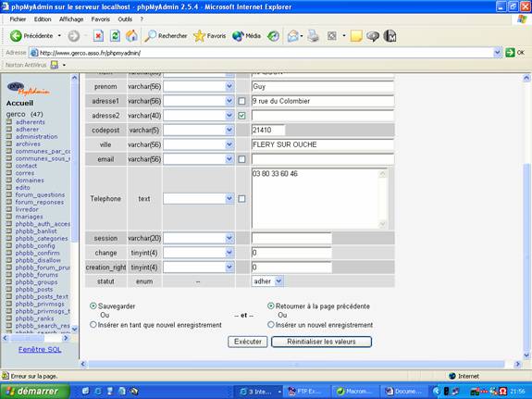532x399 pixels.
Task: Open the Edition menu
Action: click(43, 19)
